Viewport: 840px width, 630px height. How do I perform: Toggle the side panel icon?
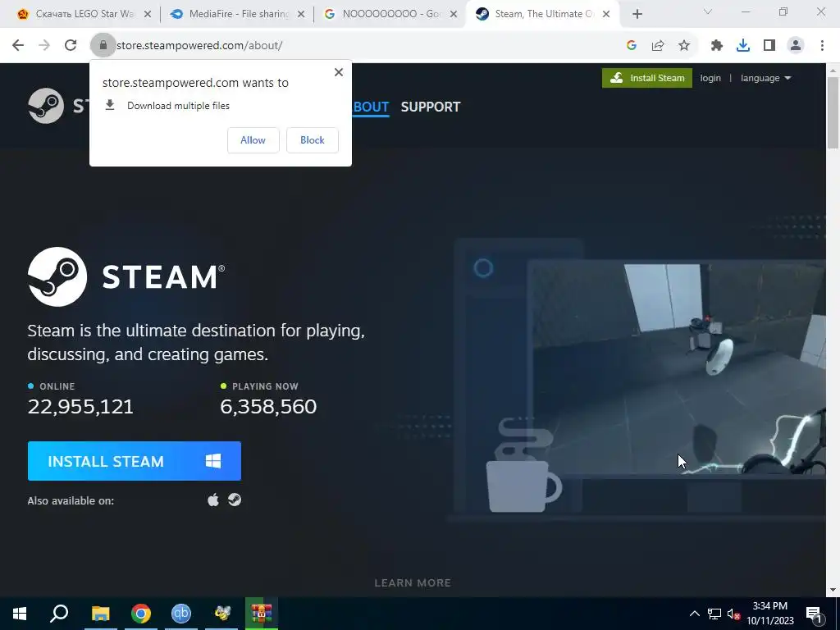[769, 46]
